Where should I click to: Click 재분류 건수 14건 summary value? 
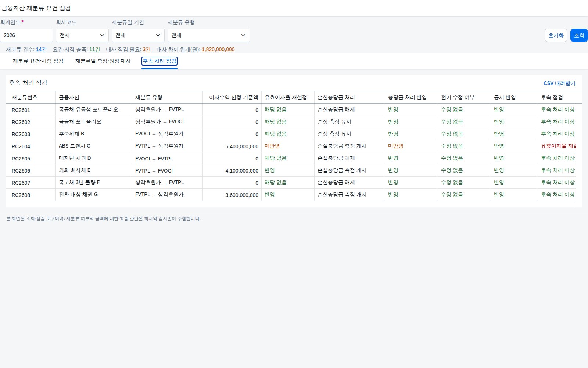41,49
